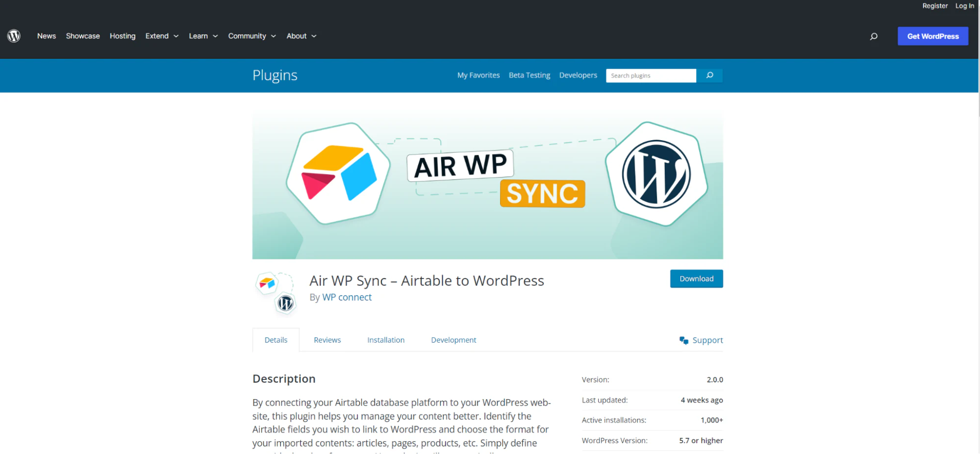The width and height of the screenshot is (980, 454).
Task: Expand the Learn menu
Action: coord(203,36)
